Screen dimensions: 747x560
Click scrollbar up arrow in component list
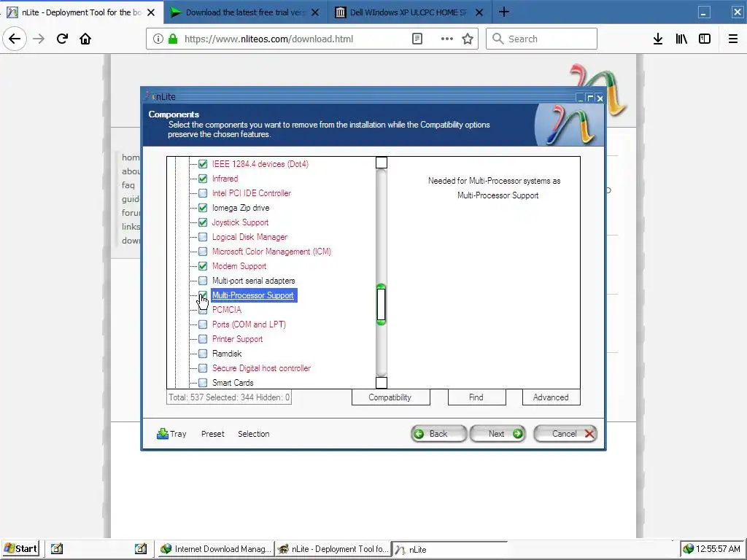point(381,163)
